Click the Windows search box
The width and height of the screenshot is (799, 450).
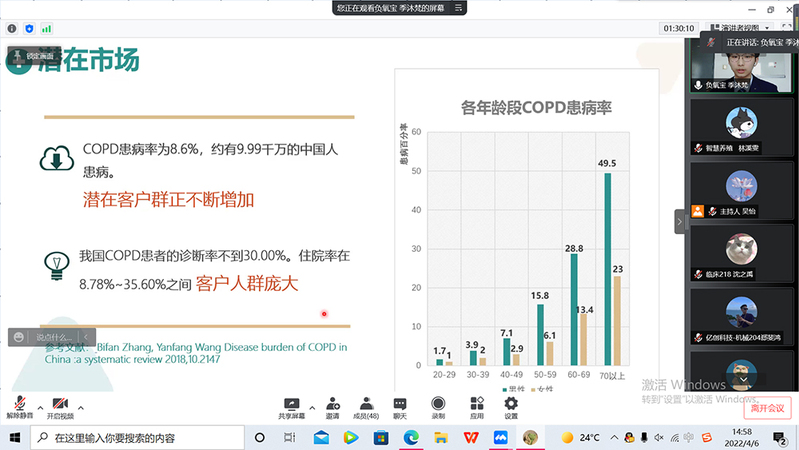coord(138,437)
